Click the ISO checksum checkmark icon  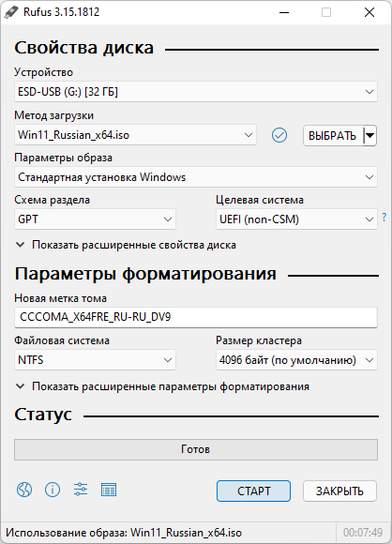[x=279, y=135]
